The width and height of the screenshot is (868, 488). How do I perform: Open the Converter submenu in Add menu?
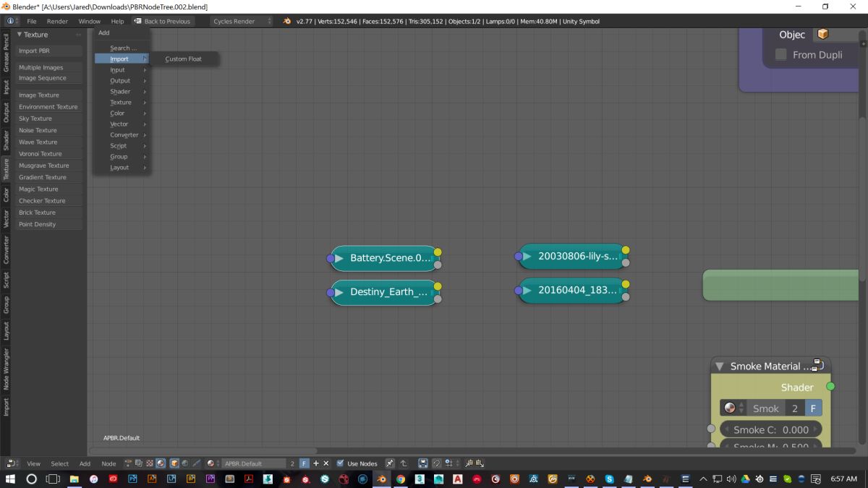point(122,135)
